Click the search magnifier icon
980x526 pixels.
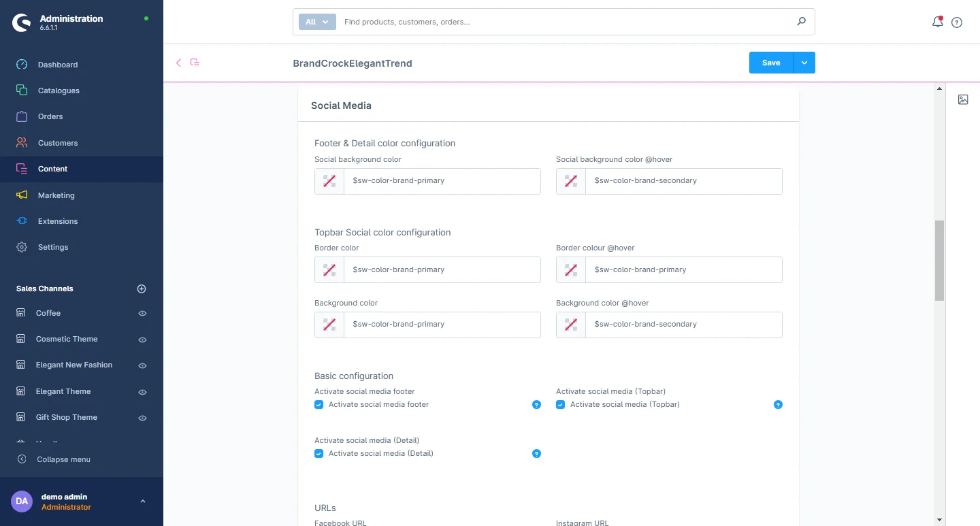point(801,22)
